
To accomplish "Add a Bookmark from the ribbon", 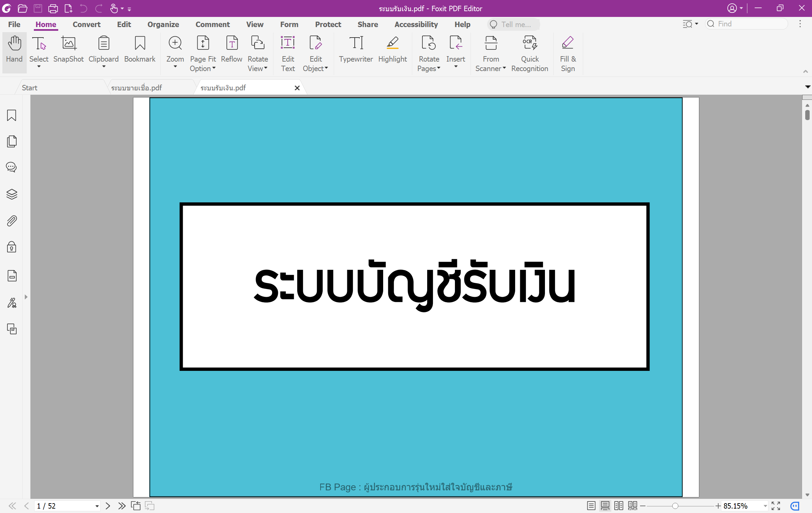I will (x=140, y=50).
